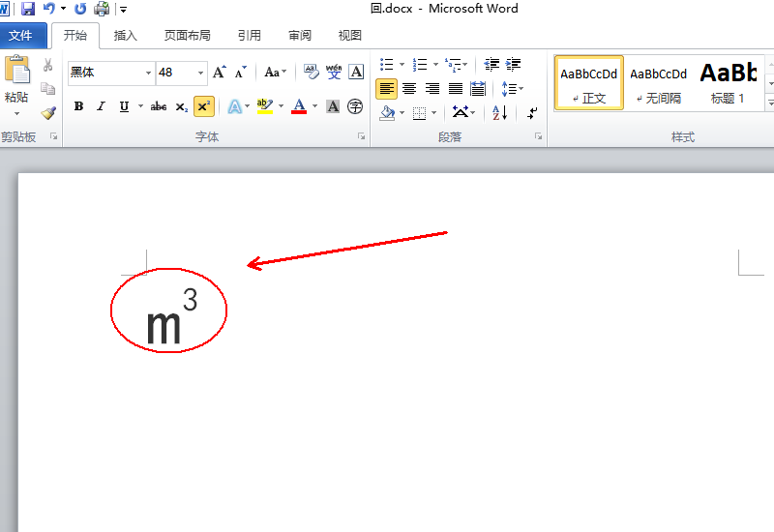Click the Cut scissors icon
774x532 pixels.
(48, 65)
